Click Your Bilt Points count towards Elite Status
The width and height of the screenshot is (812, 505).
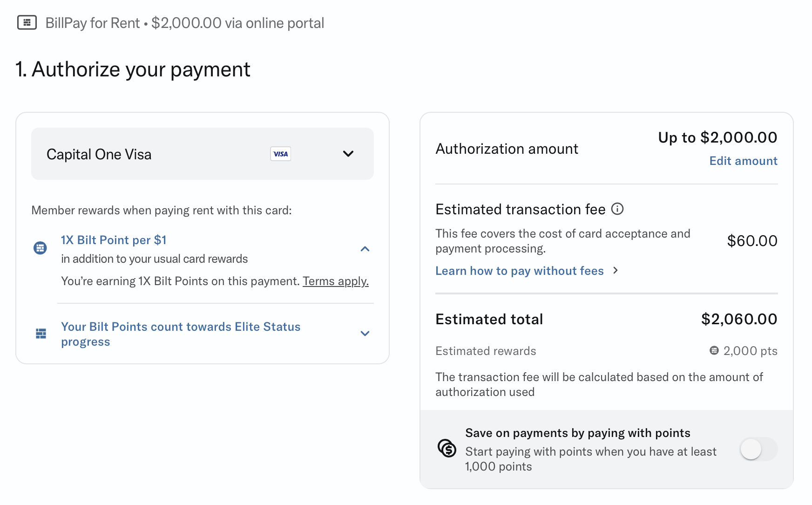[181, 334]
